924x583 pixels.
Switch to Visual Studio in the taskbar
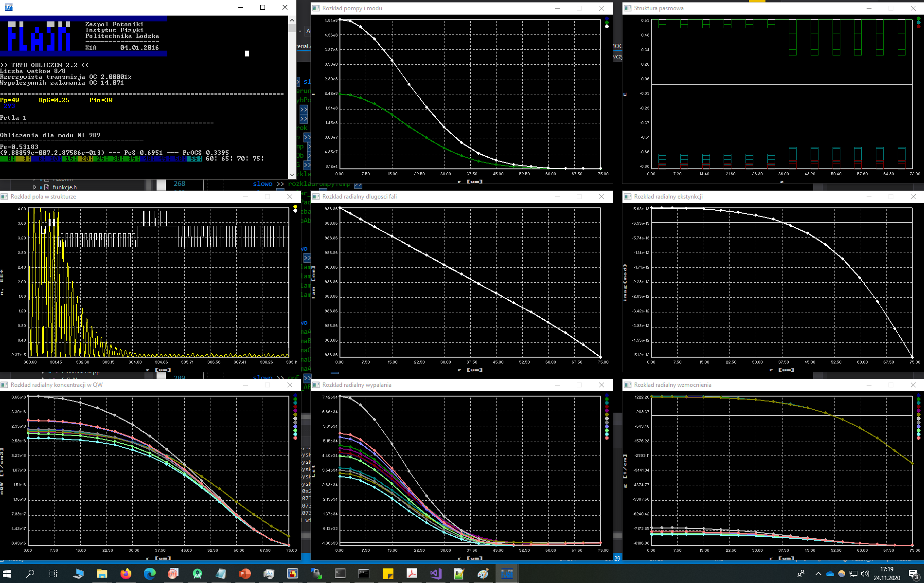pos(435,574)
